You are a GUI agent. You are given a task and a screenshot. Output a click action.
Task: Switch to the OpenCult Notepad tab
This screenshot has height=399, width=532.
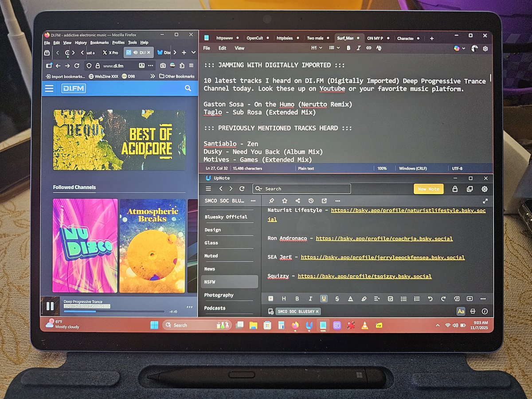point(257,38)
